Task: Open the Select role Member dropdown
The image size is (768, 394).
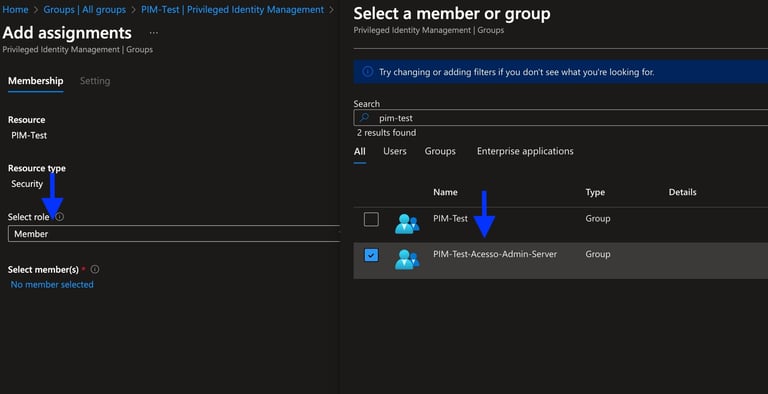Action: click(173, 234)
